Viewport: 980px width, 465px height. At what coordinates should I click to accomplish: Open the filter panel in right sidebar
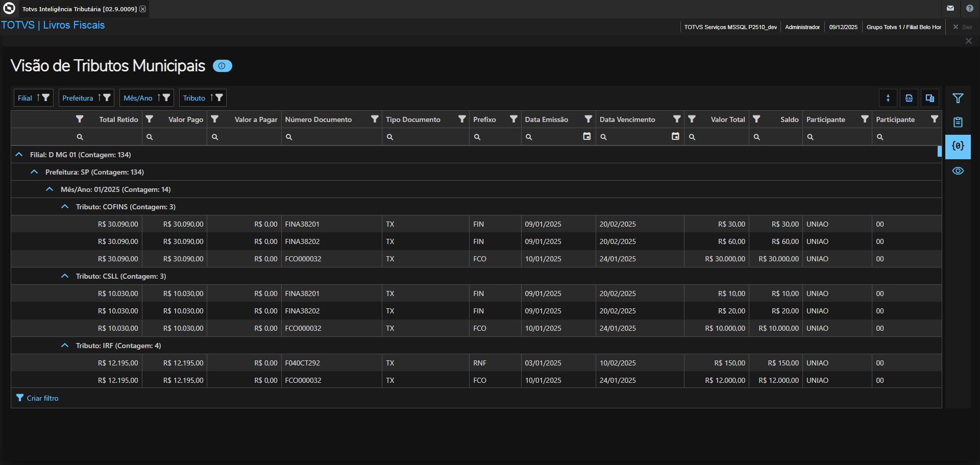coord(958,98)
